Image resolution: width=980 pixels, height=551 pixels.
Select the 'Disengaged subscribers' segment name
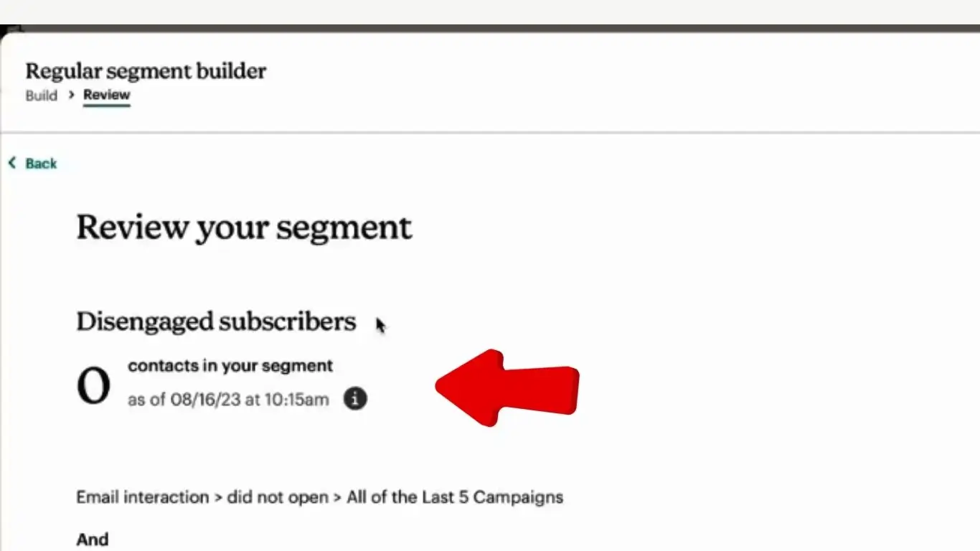pos(216,321)
